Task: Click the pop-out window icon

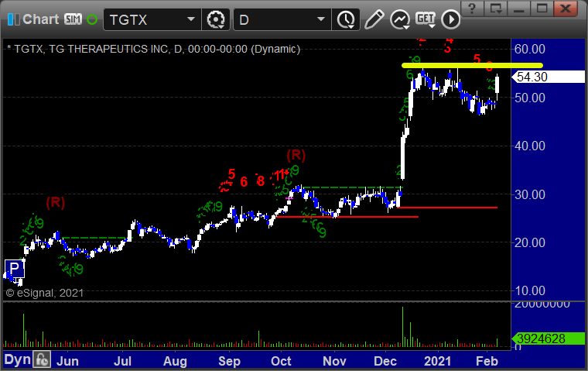Action: [x=495, y=8]
